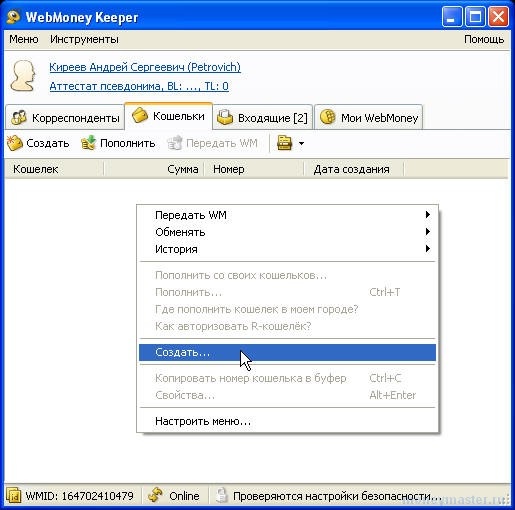Click the WMID icon in status bar
The width and height of the screenshot is (515, 510).
[x=14, y=496]
